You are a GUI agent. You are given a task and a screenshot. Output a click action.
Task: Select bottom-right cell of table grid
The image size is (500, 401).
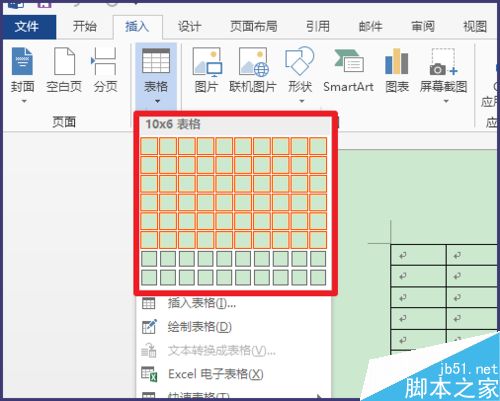click(x=318, y=277)
